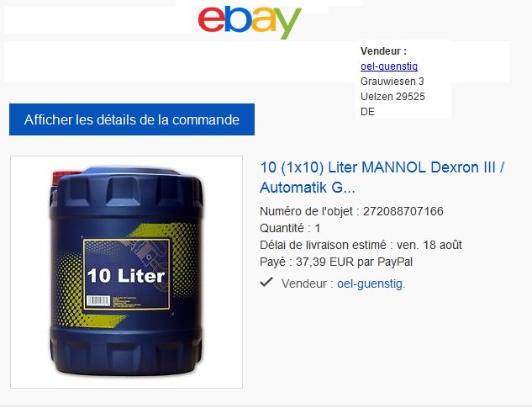
Task: Click 'Afficher les détails de la commande'
Action: click(132, 119)
